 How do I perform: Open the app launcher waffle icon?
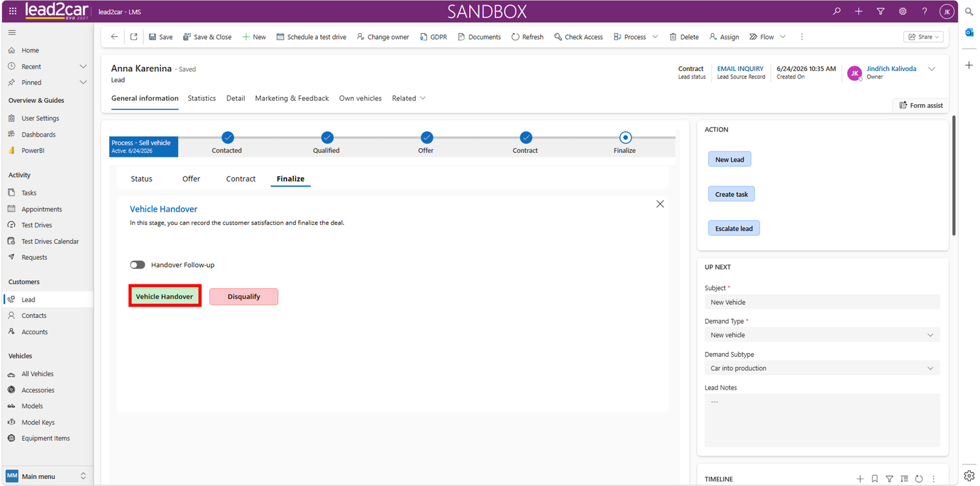(x=13, y=11)
